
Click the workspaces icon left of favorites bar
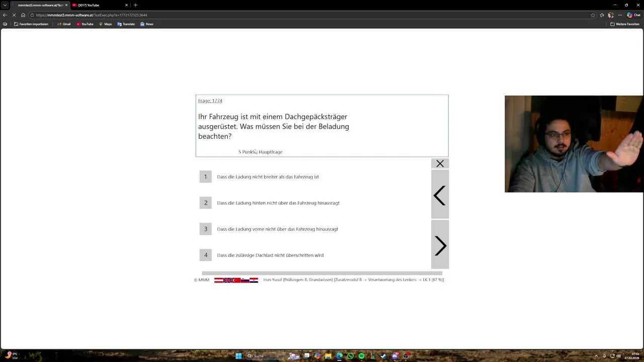(5, 24)
